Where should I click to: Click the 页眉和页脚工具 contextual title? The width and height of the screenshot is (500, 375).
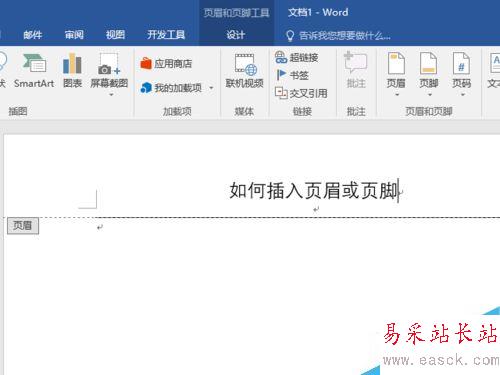pos(236,13)
